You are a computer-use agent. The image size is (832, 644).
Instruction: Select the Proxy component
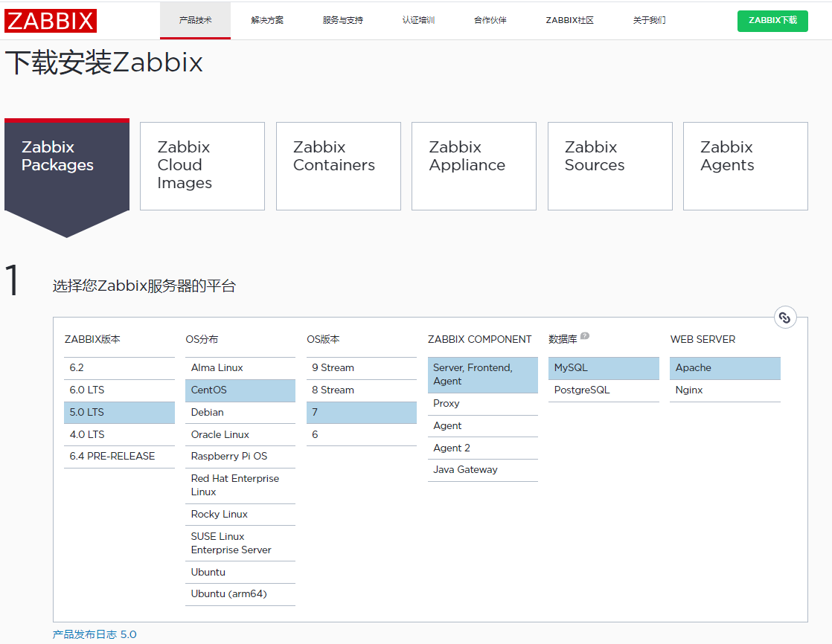click(x=446, y=403)
